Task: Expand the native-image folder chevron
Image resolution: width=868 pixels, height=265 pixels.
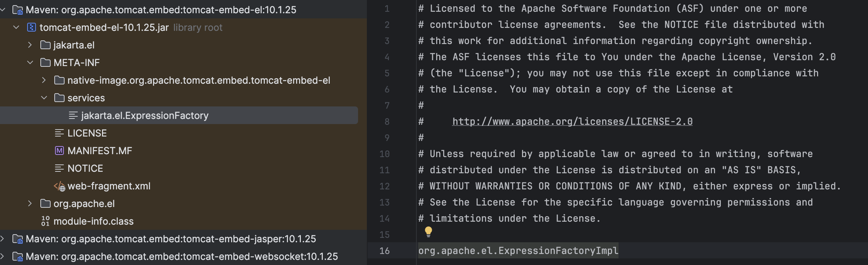Action: pos(44,80)
